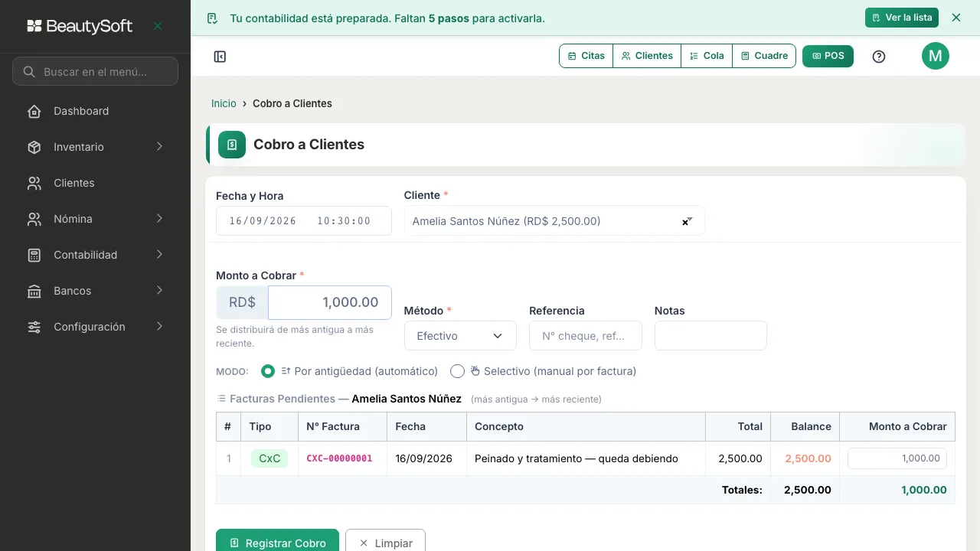980x551 pixels.
Task: Click the Cobro a Clientes header icon
Action: tap(232, 145)
